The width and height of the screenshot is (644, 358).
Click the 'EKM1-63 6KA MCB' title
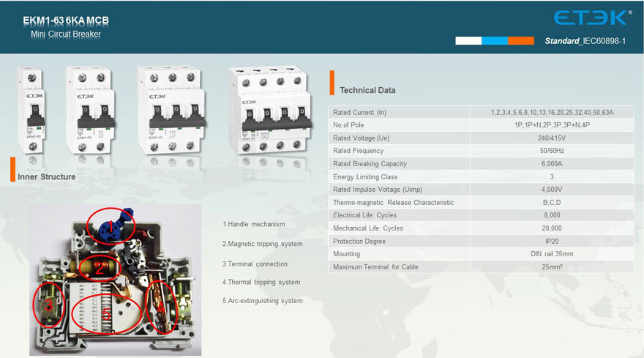pyautogui.click(x=66, y=20)
